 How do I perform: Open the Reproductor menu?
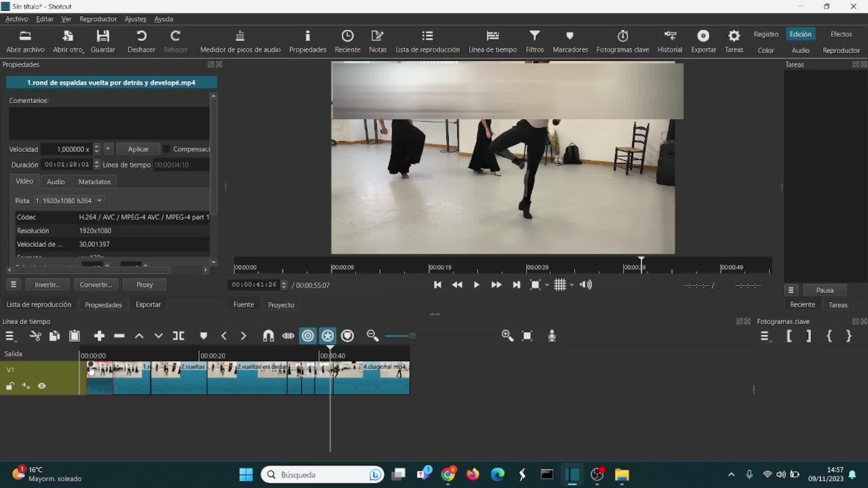tap(98, 19)
